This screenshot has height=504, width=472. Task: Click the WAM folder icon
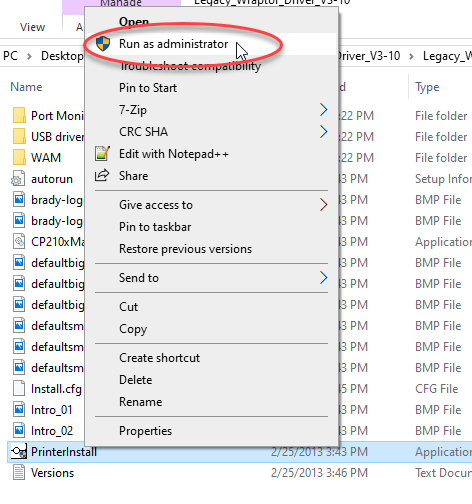(x=19, y=157)
